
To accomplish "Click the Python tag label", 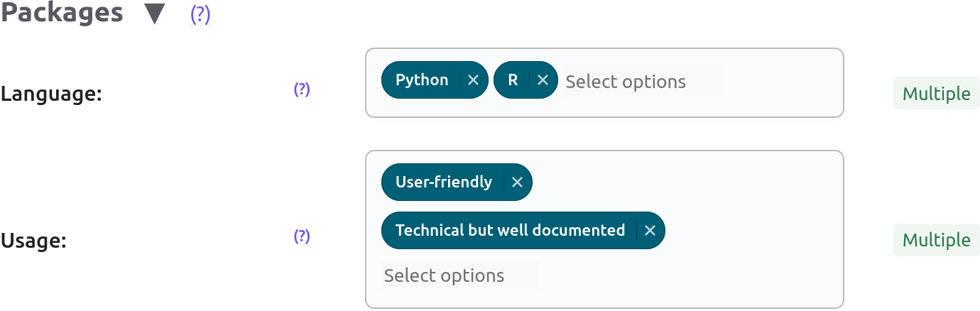I will 422,80.
